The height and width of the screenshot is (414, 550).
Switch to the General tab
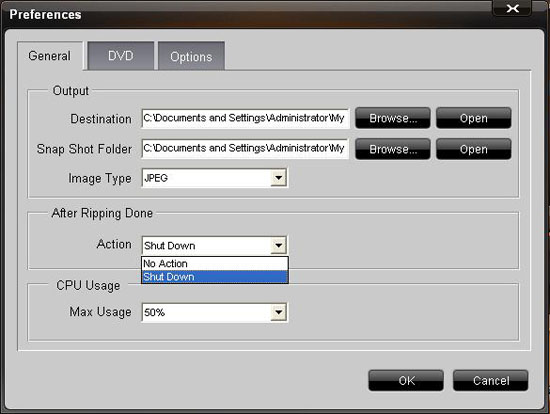[x=50, y=56]
